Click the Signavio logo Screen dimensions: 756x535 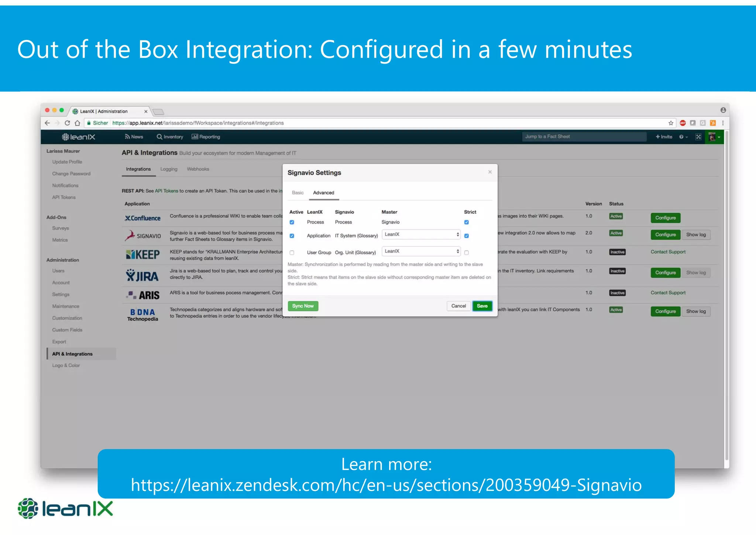(x=143, y=236)
